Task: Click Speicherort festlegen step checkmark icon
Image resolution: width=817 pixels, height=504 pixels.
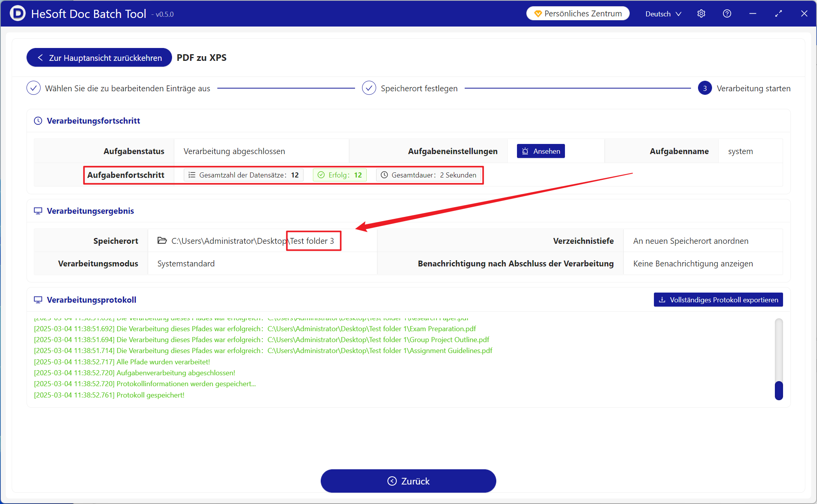Action: coord(369,88)
